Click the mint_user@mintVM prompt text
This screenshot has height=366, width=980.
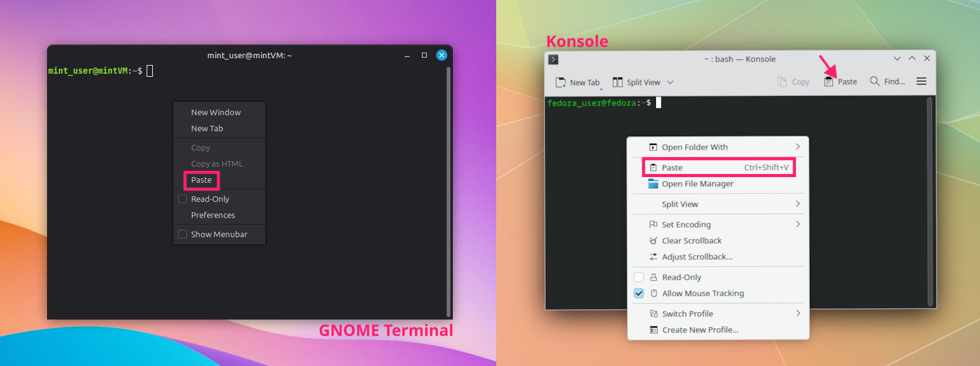click(x=95, y=71)
